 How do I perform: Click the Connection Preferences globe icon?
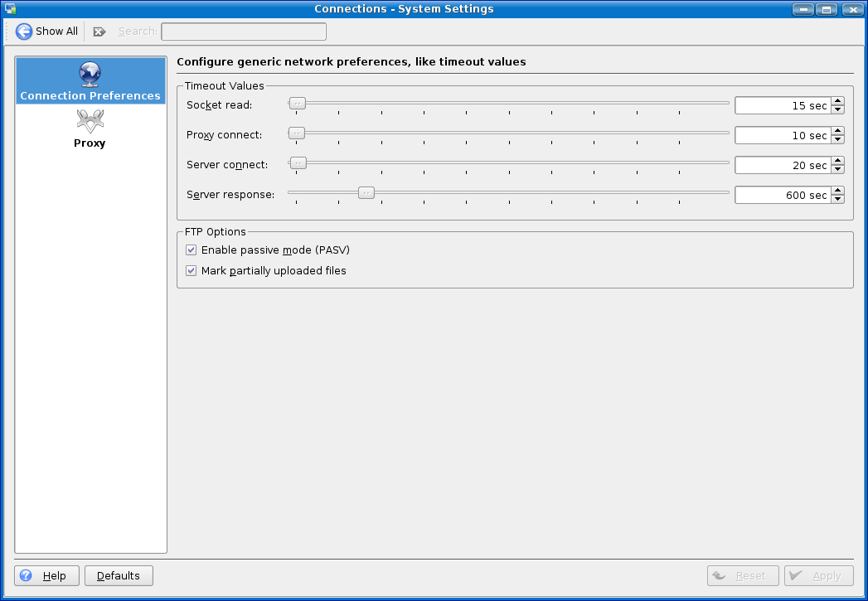click(x=90, y=75)
